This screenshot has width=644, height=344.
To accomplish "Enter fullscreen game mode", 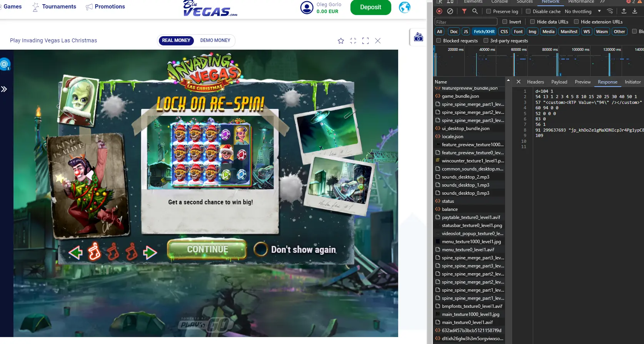I will (x=365, y=41).
